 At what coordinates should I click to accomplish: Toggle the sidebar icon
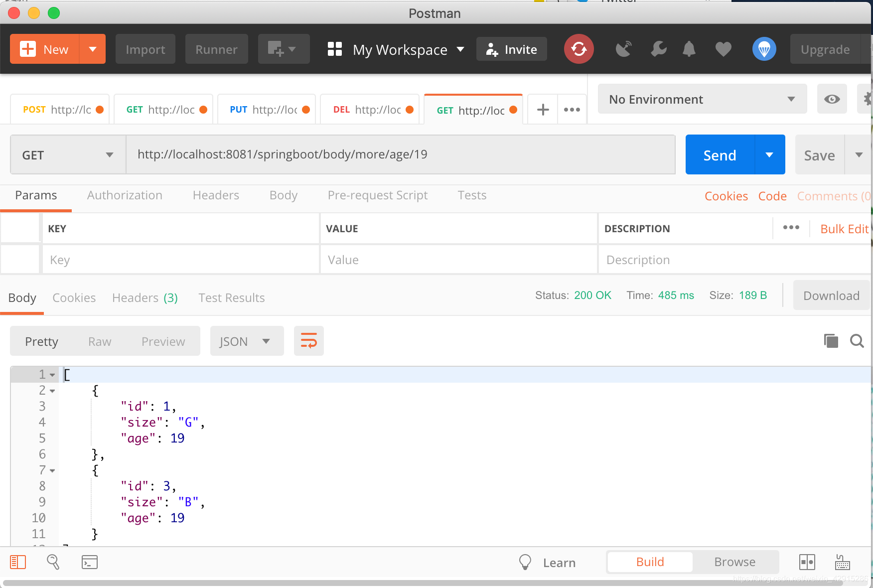18,562
